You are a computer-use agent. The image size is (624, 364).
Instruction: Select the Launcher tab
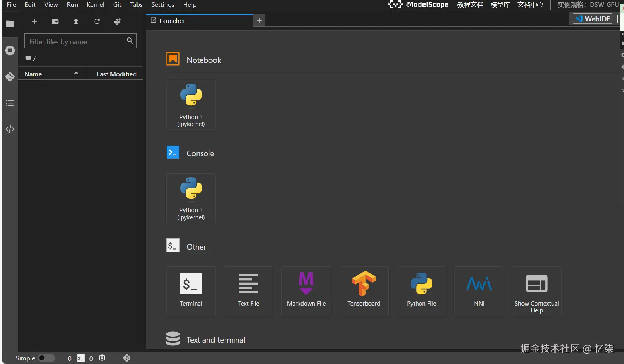200,21
